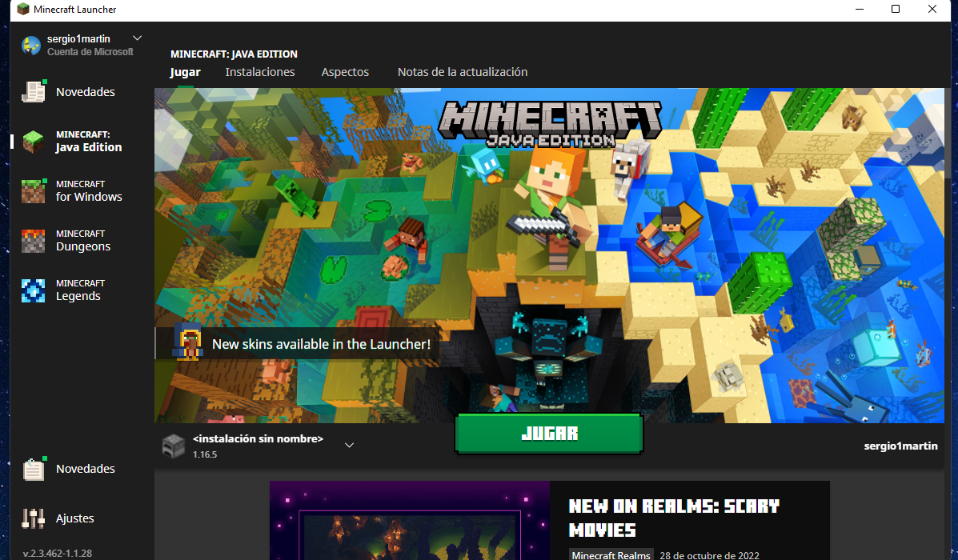Switch to the Jugar tab

click(185, 72)
